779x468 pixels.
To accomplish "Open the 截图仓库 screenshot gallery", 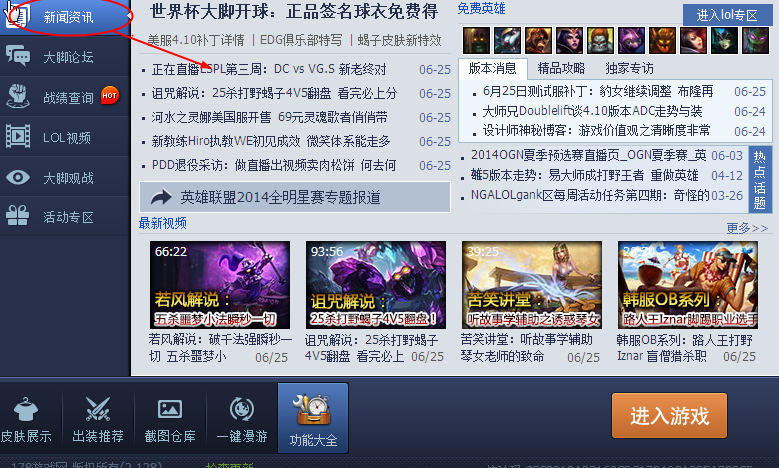I will click(x=170, y=420).
